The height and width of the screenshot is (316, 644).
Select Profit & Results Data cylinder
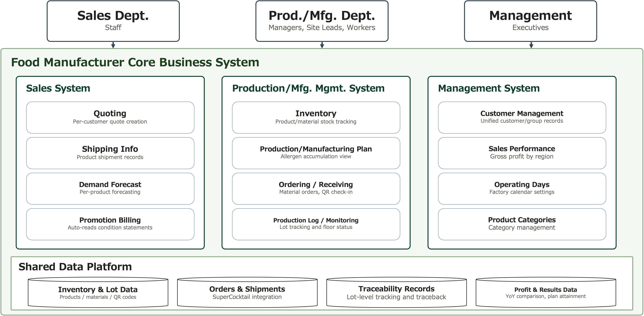pyautogui.click(x=546, y=292)
